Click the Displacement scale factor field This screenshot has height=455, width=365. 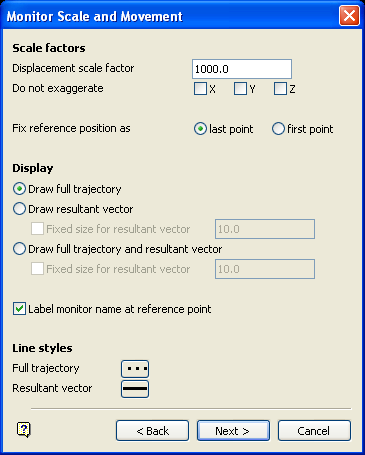pos(242,69)
